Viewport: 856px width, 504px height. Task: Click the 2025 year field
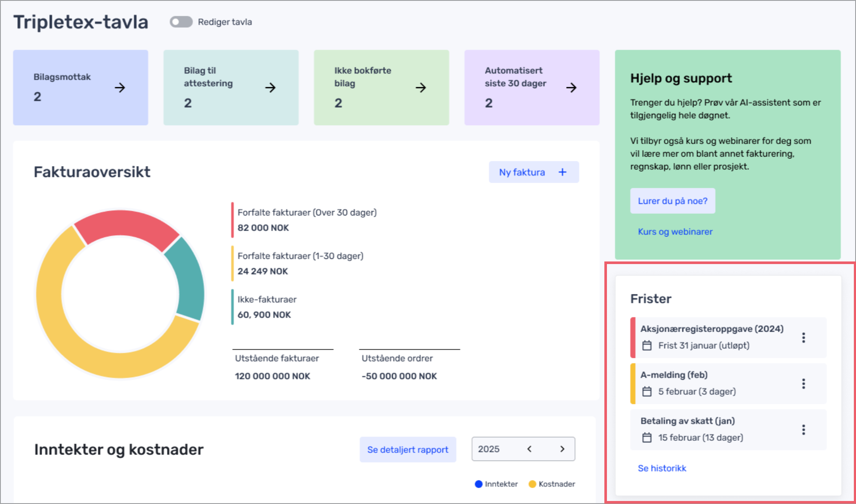pos(523,449)
